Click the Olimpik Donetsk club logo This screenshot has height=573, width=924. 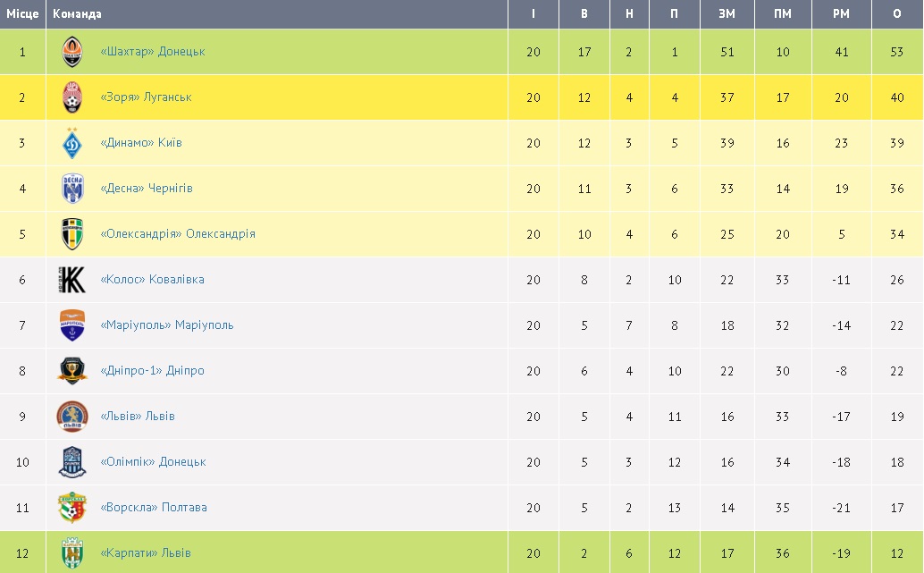[x=72, y=462]
